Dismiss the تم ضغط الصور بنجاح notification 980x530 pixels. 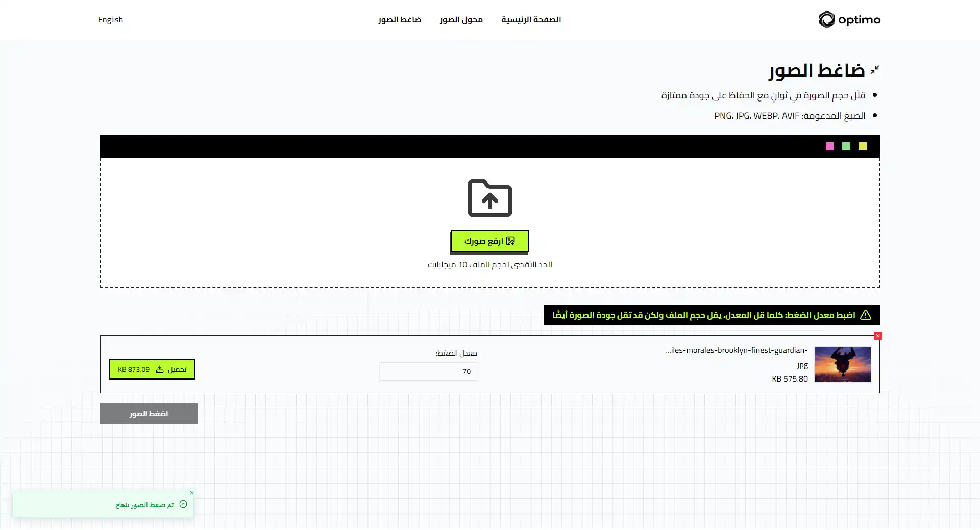192,493
